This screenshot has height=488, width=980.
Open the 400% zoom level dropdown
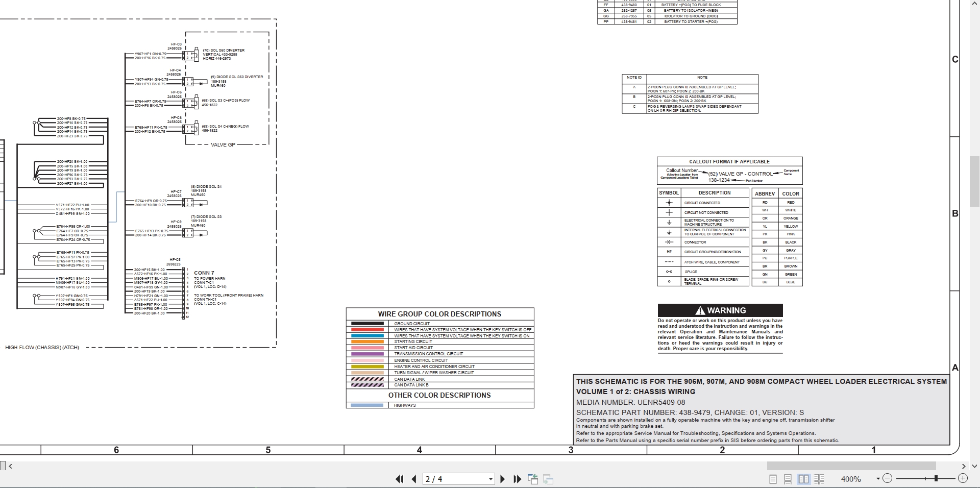point(878,479)
